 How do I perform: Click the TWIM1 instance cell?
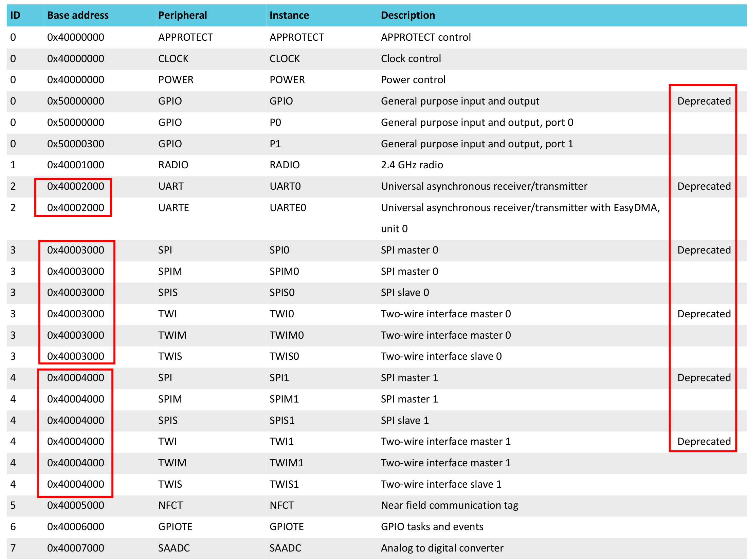click(287, 463)
